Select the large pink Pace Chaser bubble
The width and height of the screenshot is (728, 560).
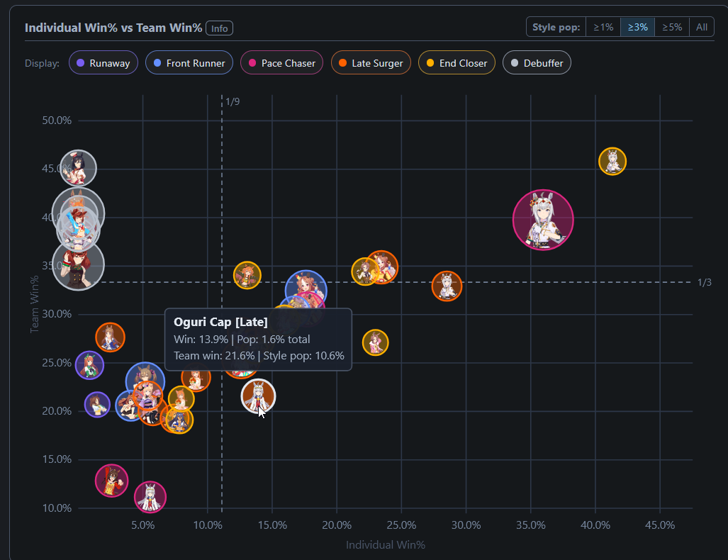[x=543, y=220]
